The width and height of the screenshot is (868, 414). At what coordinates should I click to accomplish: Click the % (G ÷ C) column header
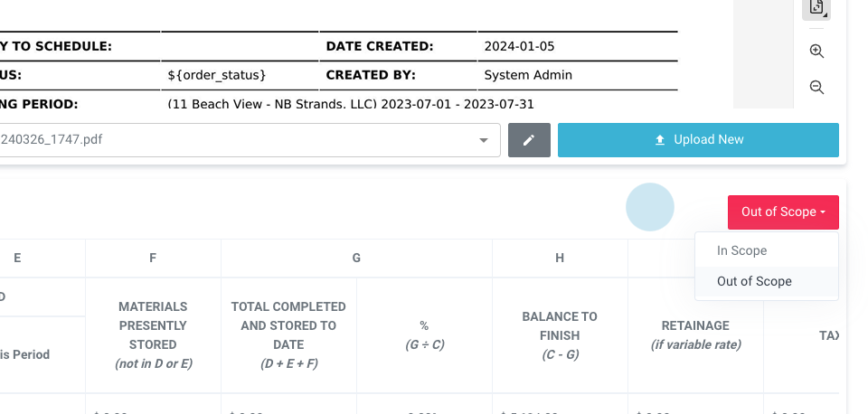click(x=424, y=335)
